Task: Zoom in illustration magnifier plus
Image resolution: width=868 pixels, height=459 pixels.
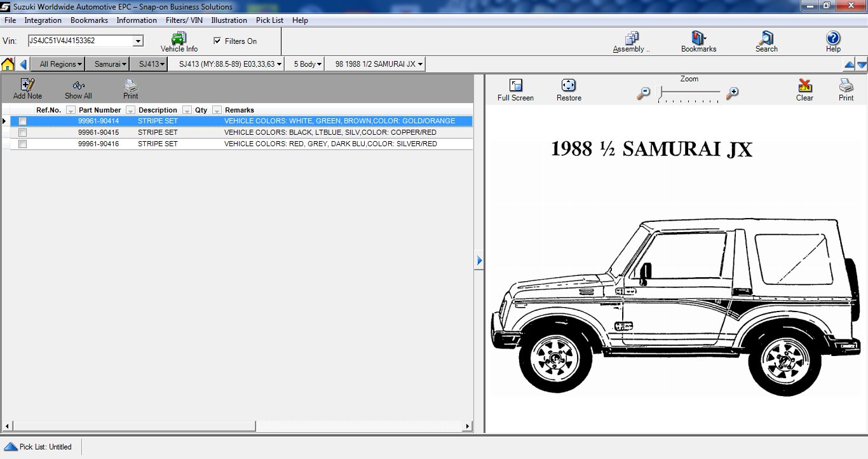Action: coord(733,93)
